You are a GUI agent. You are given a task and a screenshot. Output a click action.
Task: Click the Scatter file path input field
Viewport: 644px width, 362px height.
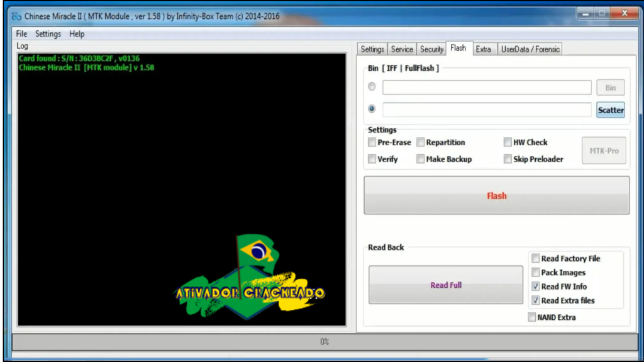pyautogui.click(x=487, y=109)
